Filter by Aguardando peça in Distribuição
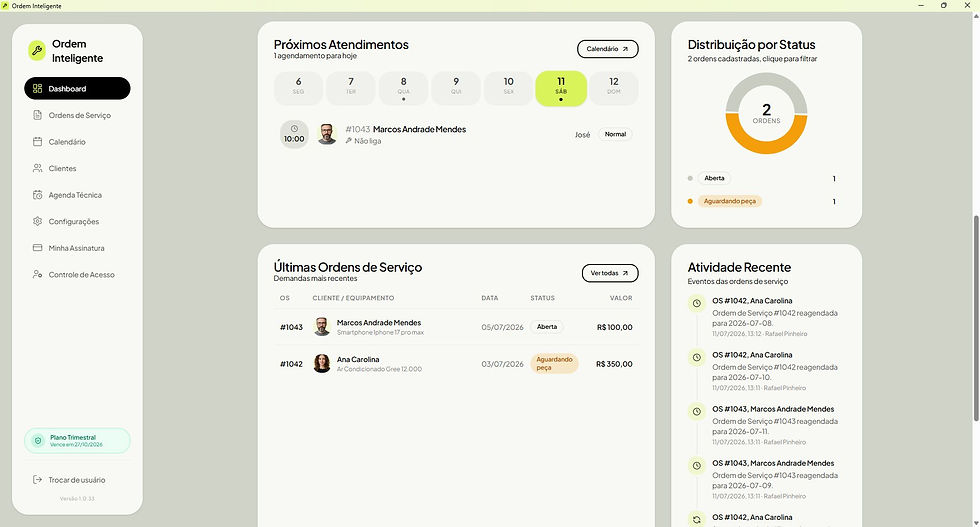The image size is (980, 527). coord(729,201)
